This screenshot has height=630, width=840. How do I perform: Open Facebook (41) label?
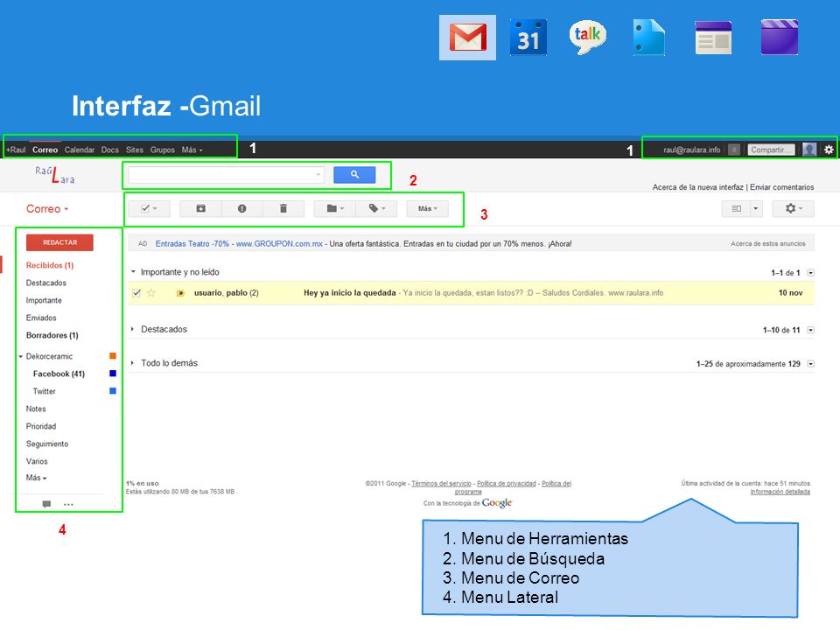pos(59,374)
